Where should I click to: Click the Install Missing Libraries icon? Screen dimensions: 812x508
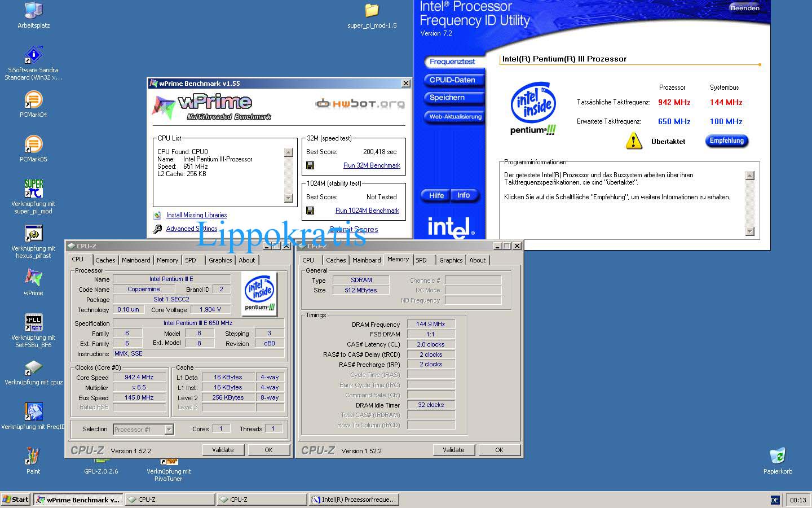point(157,215)
